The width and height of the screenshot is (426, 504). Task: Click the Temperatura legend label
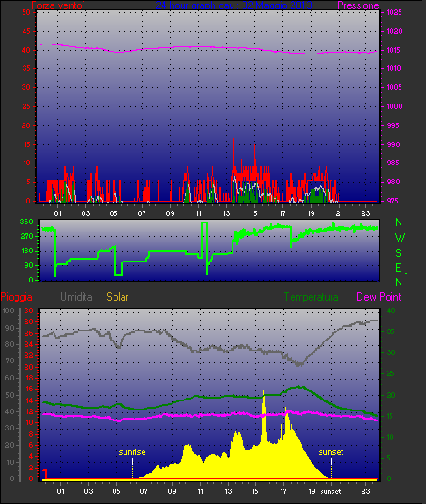(x=311, y=297)
